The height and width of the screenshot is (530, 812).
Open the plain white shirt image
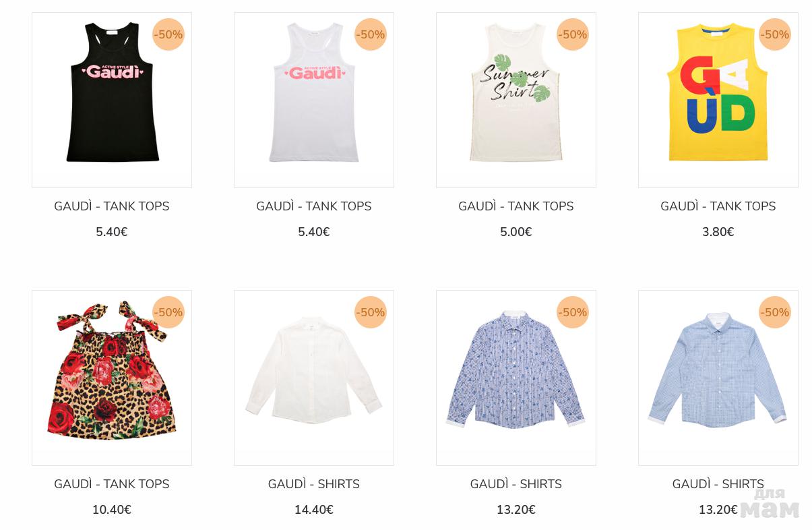(x=314, y=378)
